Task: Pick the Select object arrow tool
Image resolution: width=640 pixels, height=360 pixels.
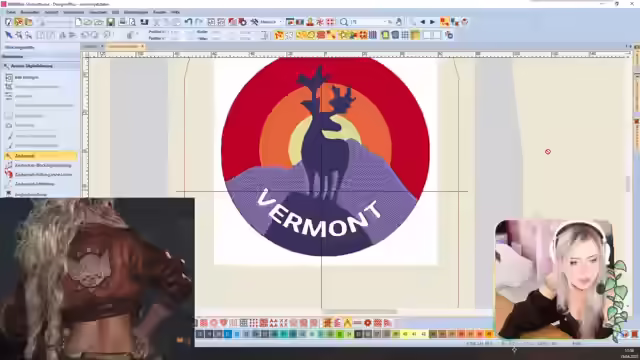Action: point(9,35)
